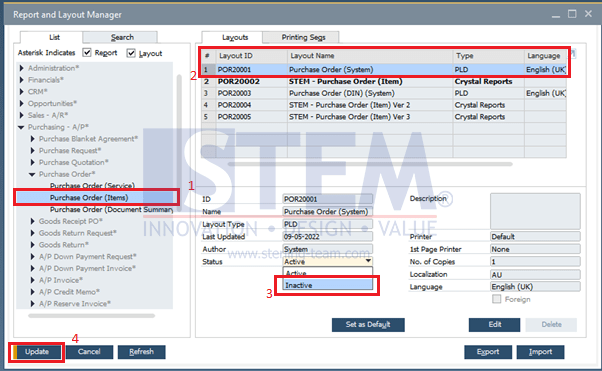
Task: Collapse the Purchase Order node
Action: [32, 174]
